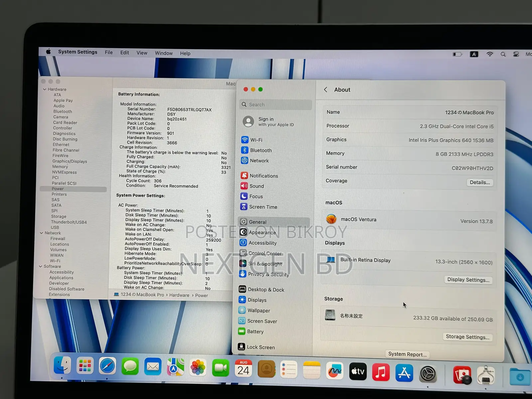Open Displays icon in sidebar

coord(242,300)
